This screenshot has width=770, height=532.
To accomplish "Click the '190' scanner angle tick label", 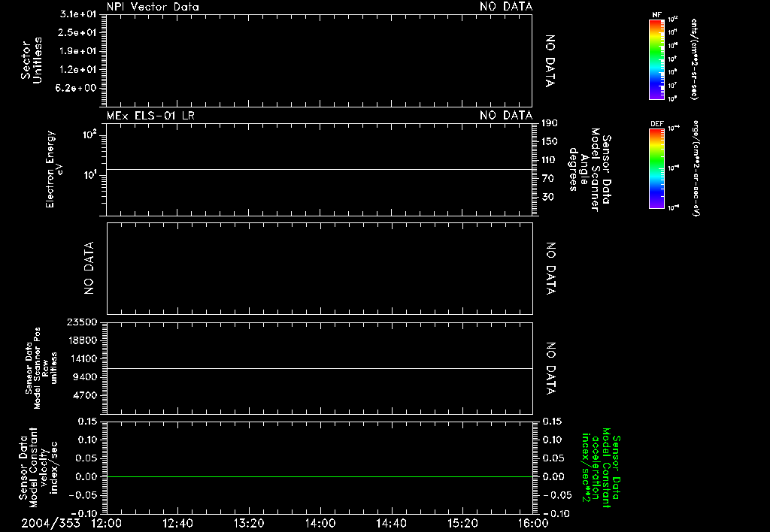I will pyautogui.click(x=550, y=123).
